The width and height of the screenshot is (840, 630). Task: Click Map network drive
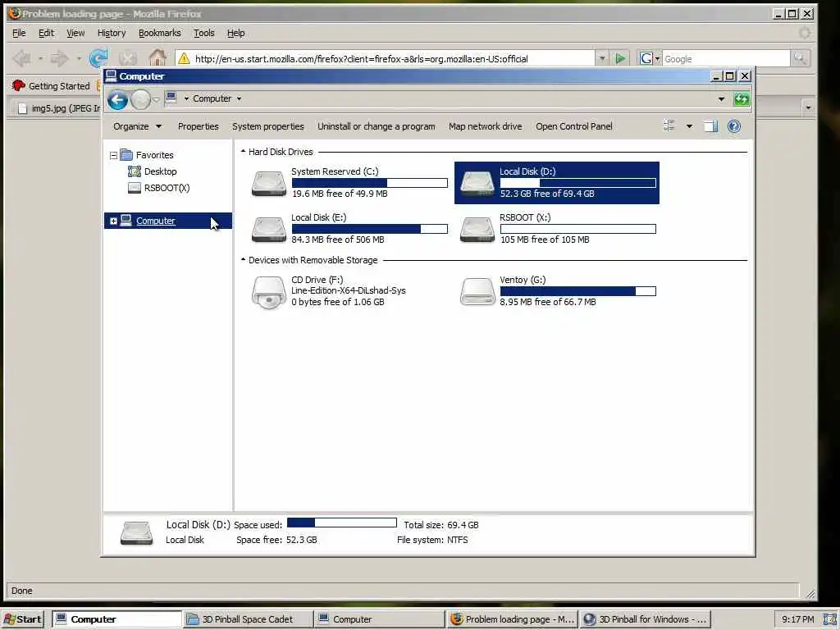486,126
